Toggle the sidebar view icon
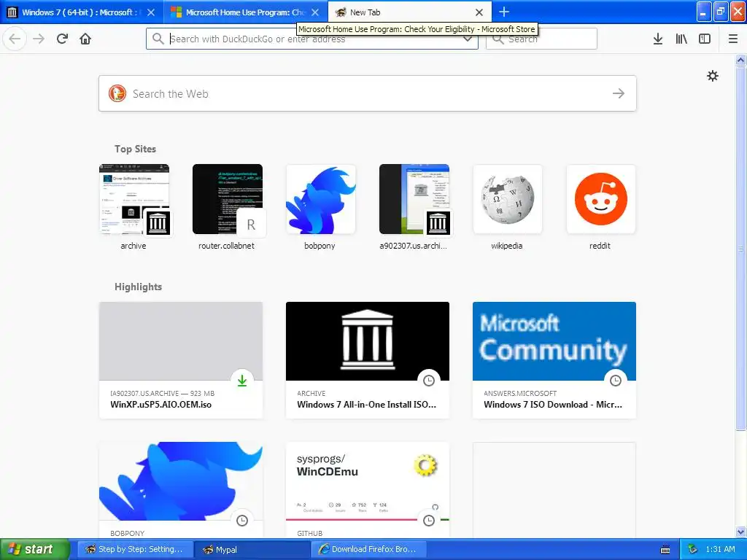 tap(705, 39)
